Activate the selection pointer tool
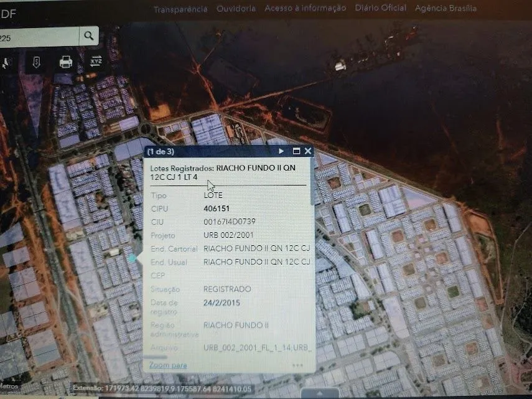 point(6,63)
